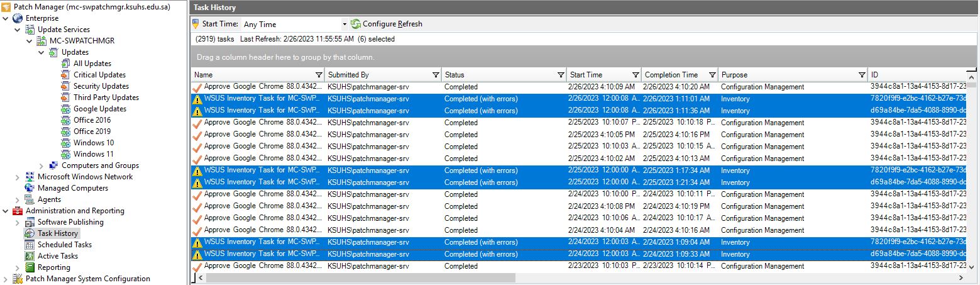Click the Third Party Updates icon
Viewport: 980px width, 285px height.
point(65,98)
